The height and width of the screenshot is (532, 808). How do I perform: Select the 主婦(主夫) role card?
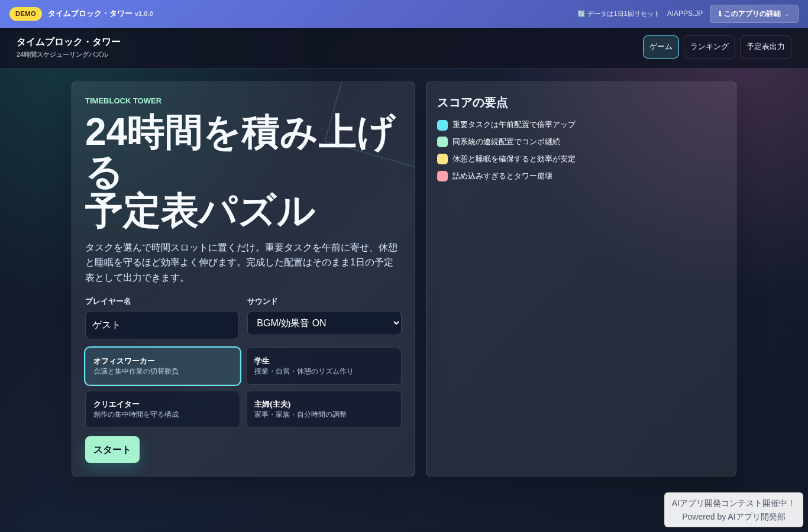324,409
